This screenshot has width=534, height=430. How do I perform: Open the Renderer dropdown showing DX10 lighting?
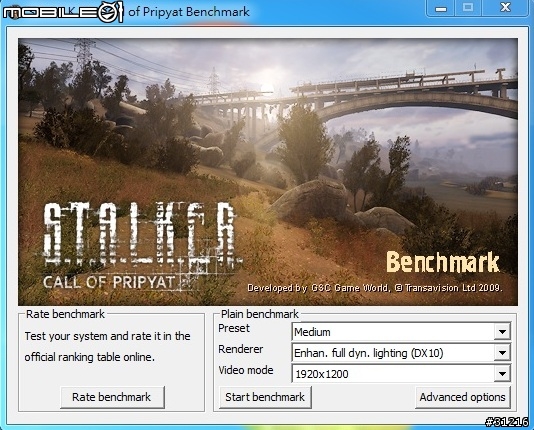401,353
